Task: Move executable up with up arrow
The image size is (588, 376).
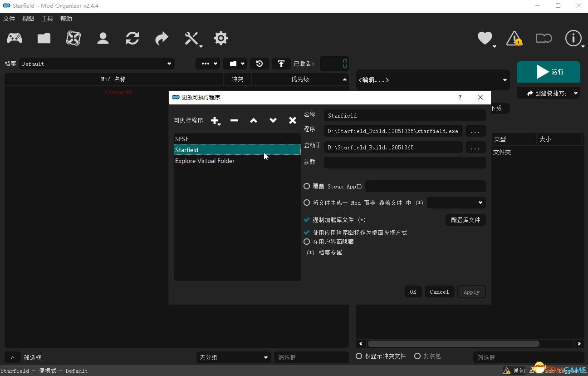Action: point(254,120)
